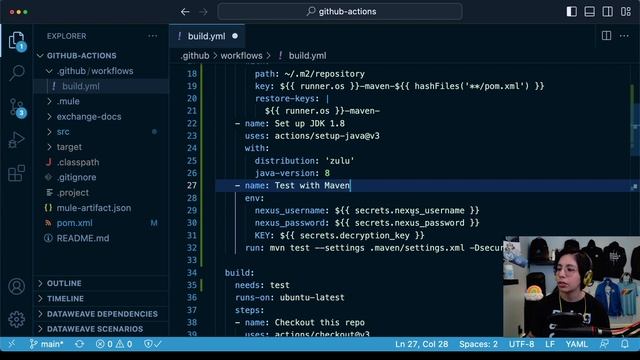Expand the DATAWEAVE SCENARIOS section
Image resolution: width=640 pixels, height=360 pixels.
click(100, 329)
